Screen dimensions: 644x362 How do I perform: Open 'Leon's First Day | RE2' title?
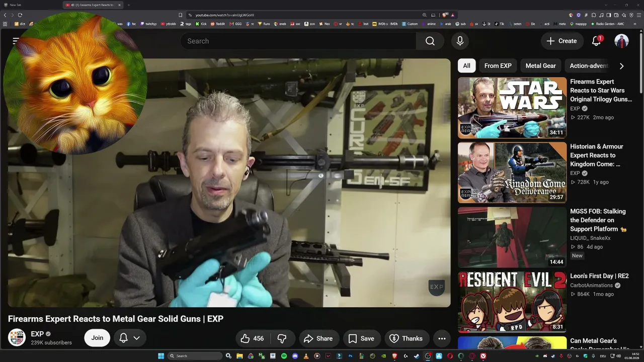tap(599, 276)
